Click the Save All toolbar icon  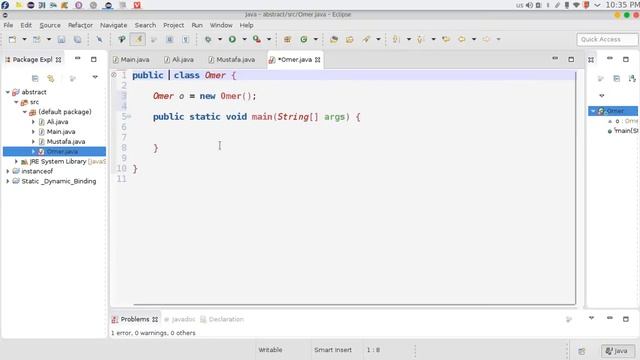coord(77,39)
